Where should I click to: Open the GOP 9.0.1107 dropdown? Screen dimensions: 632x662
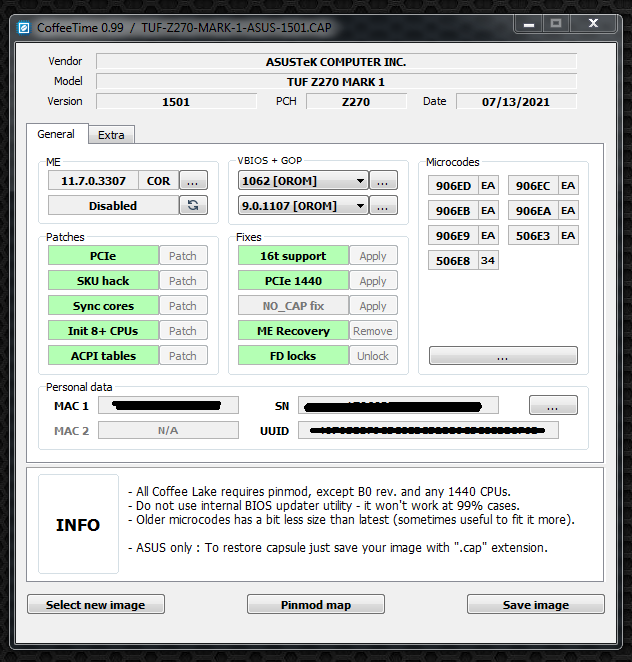303,206
